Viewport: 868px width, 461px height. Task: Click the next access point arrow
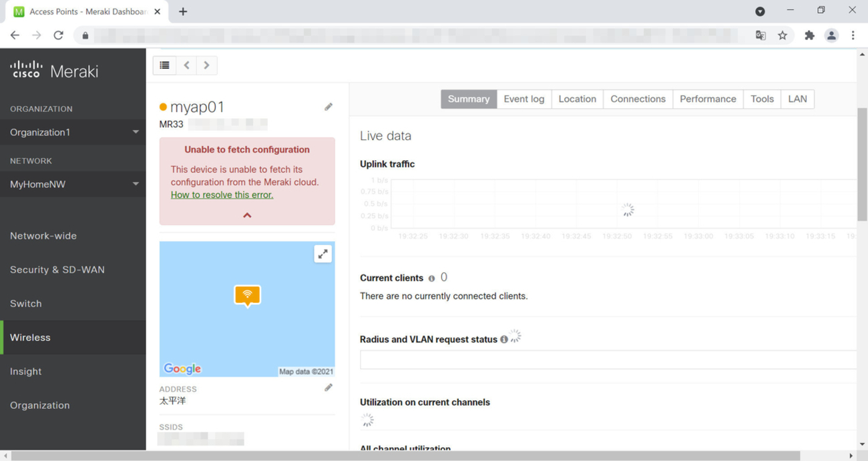(207, 65)
